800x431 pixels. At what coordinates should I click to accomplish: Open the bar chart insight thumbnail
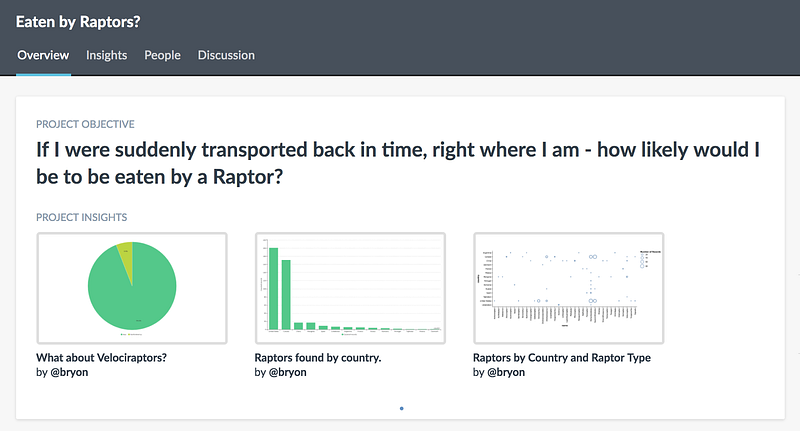[x=350, y=287]
